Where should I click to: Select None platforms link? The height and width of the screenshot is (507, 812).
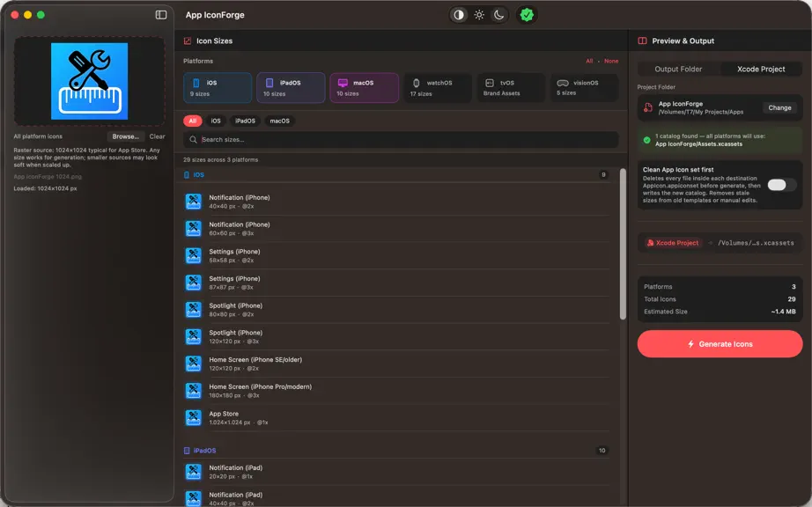pos(611,61)
